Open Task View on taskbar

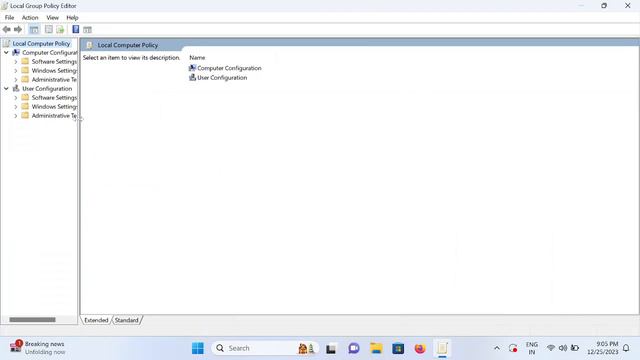(331, 348)
